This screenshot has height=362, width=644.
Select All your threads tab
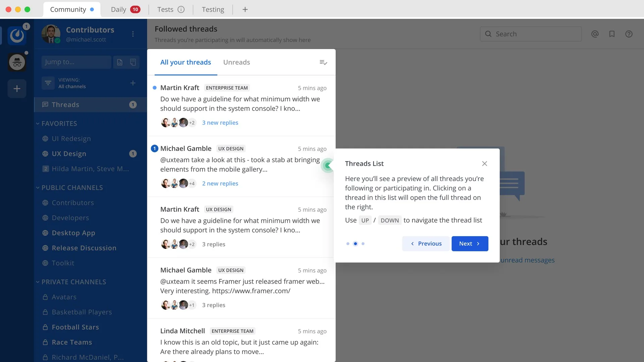[x=185, y=62]
